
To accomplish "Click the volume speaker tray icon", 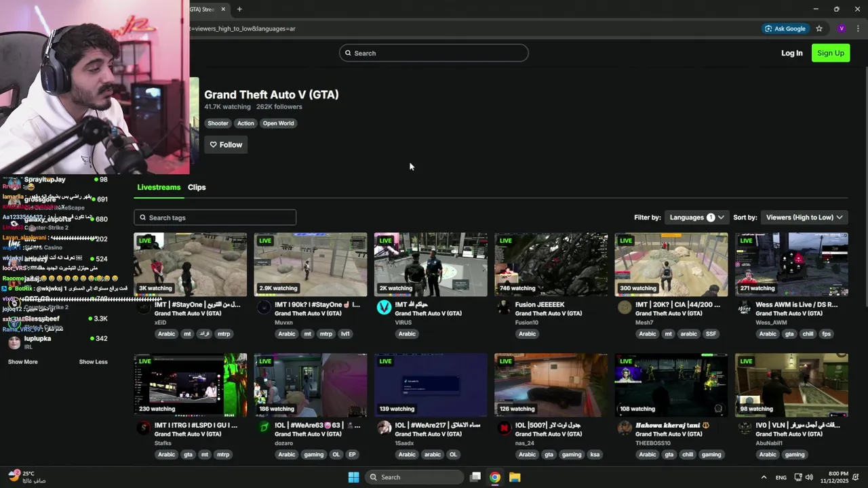I will [x=809, y=477].
